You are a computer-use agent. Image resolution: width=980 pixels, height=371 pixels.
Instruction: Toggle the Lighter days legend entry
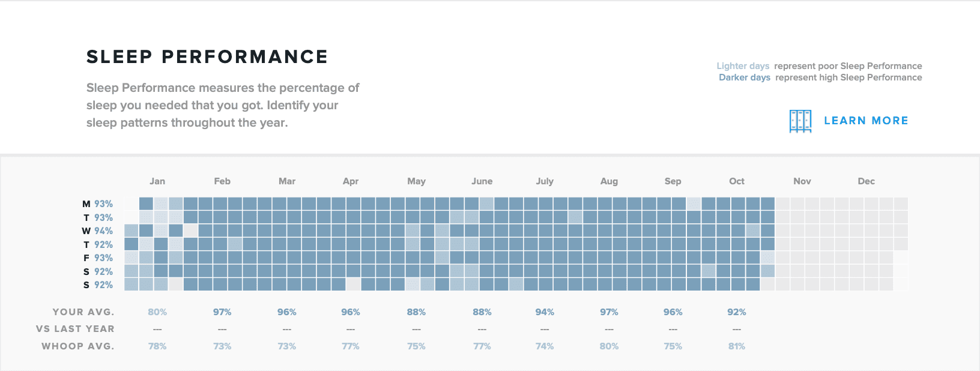point(743,65)
